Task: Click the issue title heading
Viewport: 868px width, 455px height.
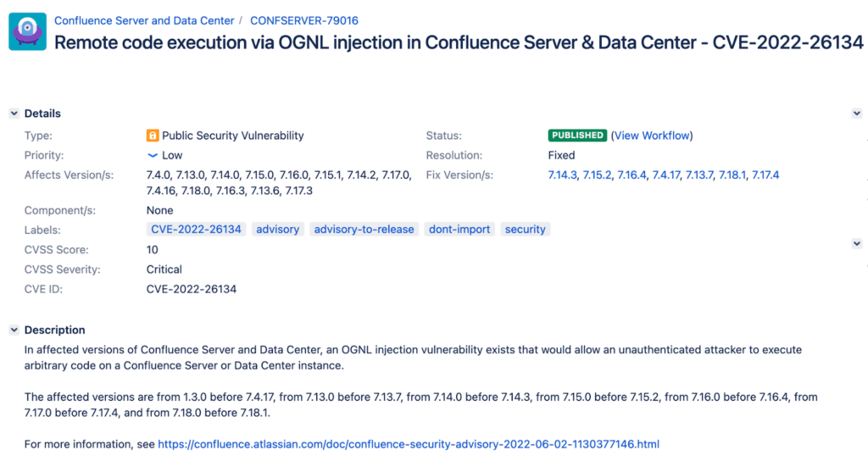Action: (459, 42)
